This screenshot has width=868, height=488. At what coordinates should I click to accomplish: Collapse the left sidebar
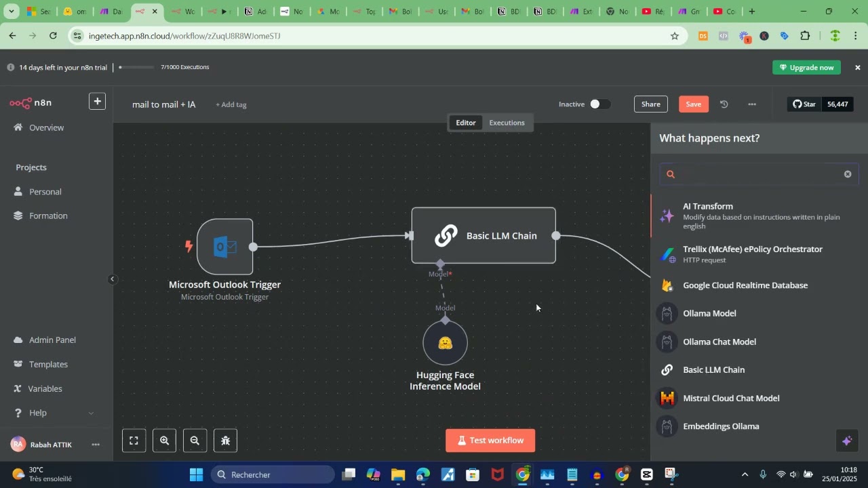coord(113,279)
